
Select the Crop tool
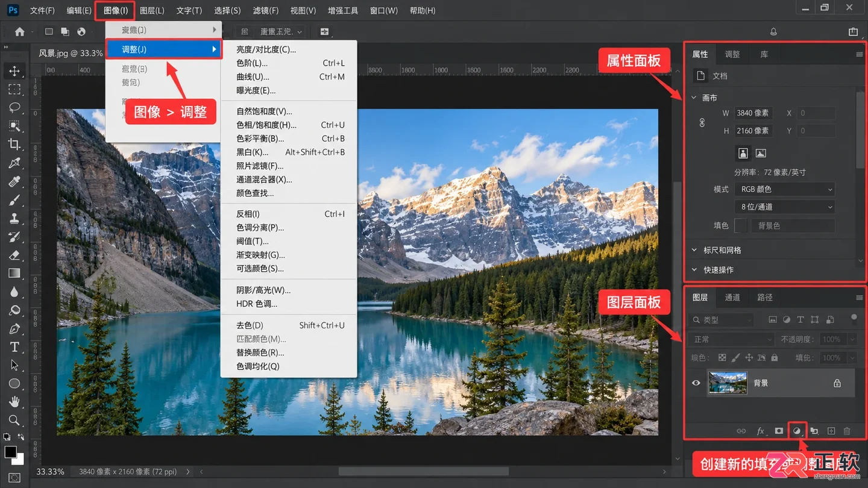[14, 144]
